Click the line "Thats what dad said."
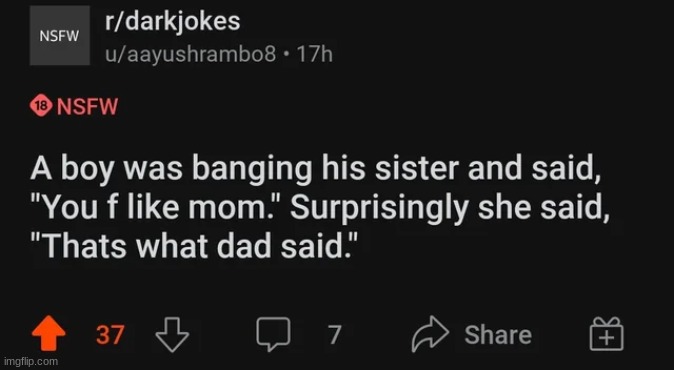The image size is (674, 370). [x=194, y=246]
